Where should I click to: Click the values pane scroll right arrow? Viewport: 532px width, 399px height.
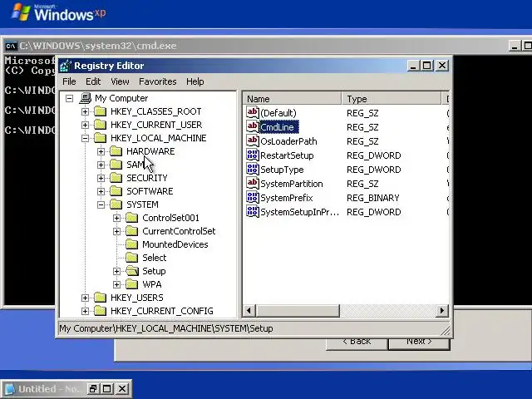coord(441,310)
